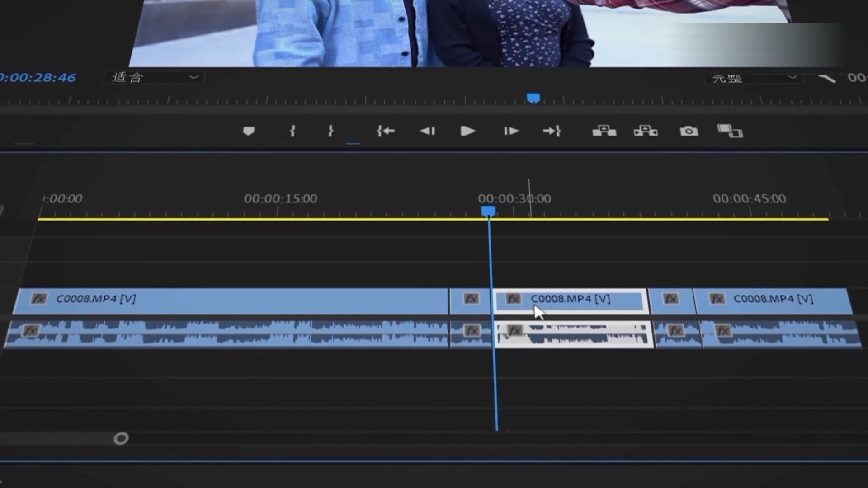Click the Mark In bracket icon
The width and height of the screenshot is (868, 488).
pos(292,131)
